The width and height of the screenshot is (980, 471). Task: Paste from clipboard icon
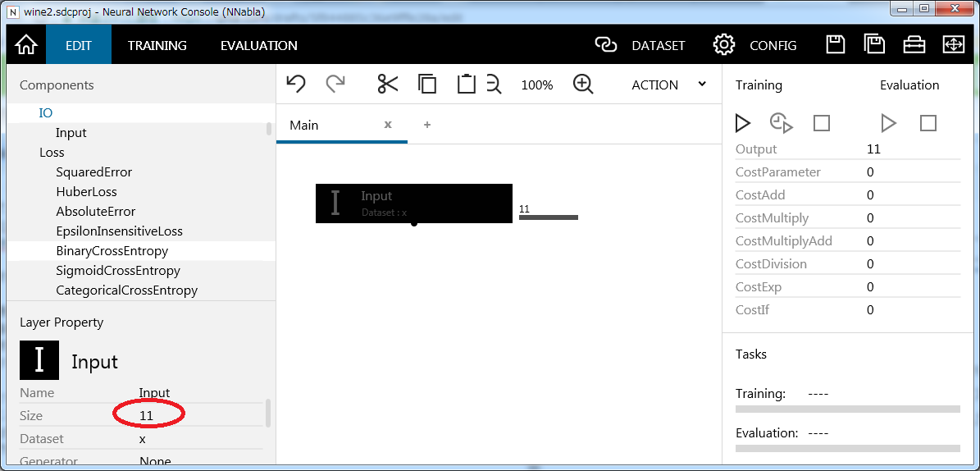[x=467, y=84]
